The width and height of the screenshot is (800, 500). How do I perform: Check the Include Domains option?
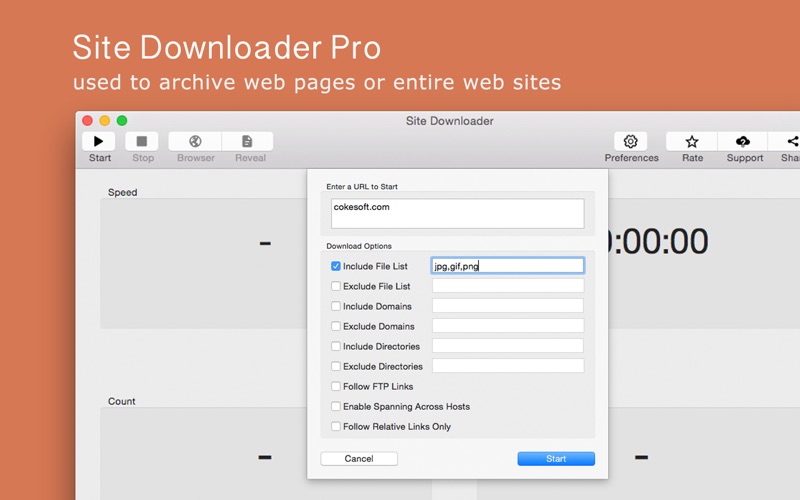(336, 306)
